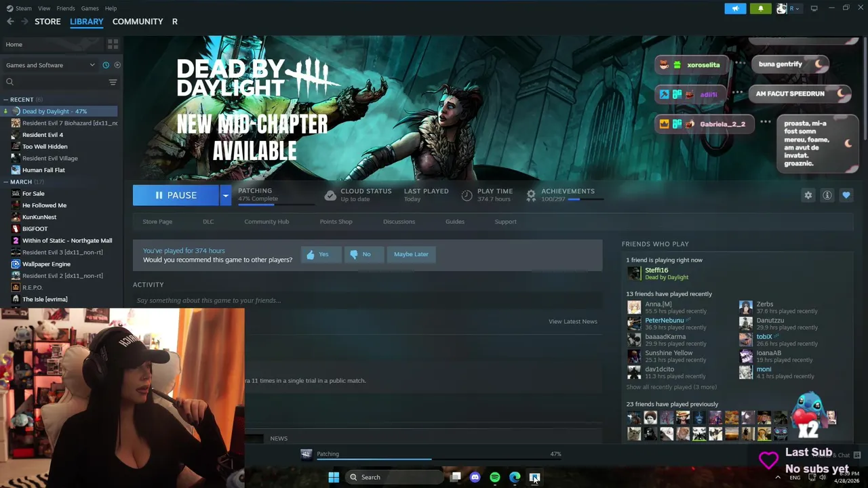Viewport: 868px width, 488px height.
Task: Choose Maybe Later on recommendation prompt
Action: click(411, 254)
